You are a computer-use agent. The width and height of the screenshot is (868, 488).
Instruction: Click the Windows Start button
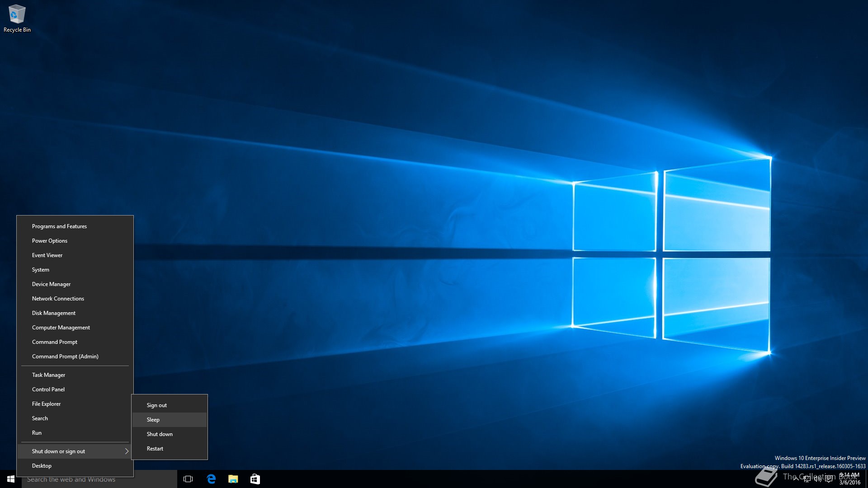point(11,479)
